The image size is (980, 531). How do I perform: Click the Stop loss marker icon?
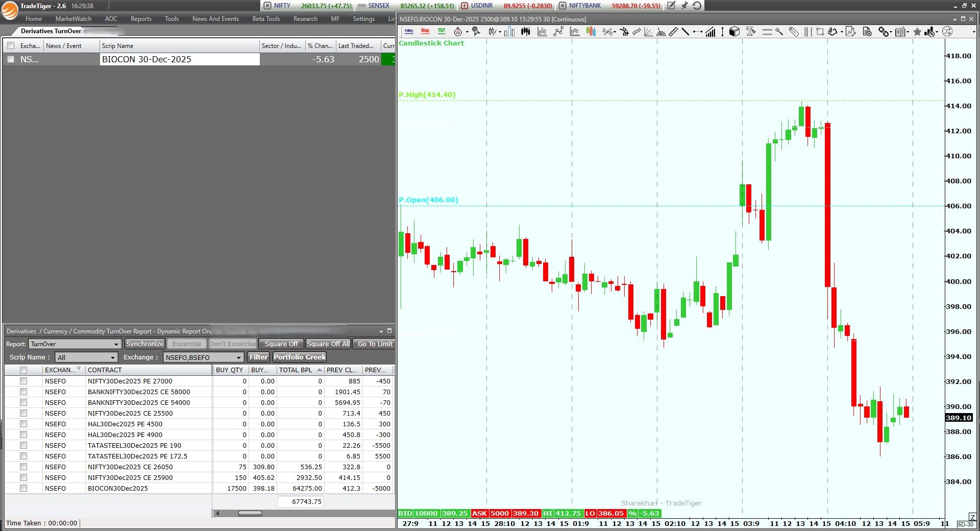[x=425, y=32]
